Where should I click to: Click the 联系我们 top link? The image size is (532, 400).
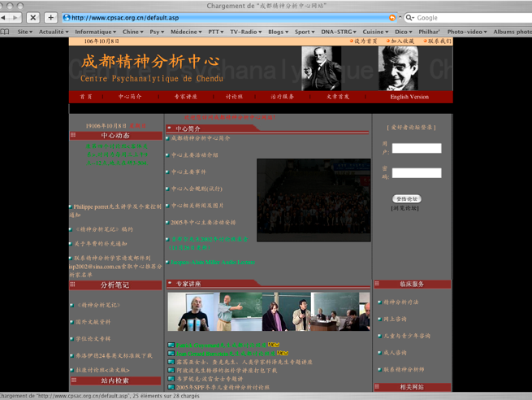coord(439,41)
